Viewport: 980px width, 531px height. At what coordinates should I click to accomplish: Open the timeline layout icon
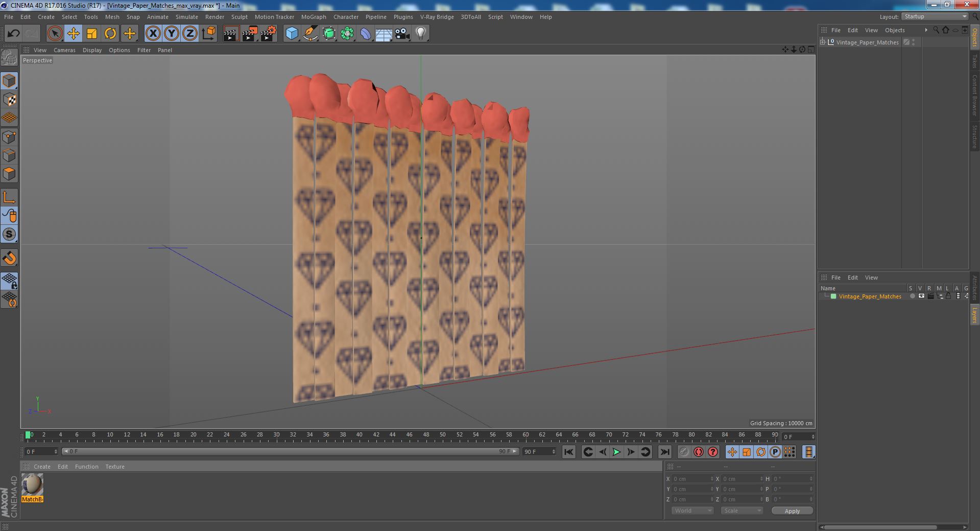[808, 452]
